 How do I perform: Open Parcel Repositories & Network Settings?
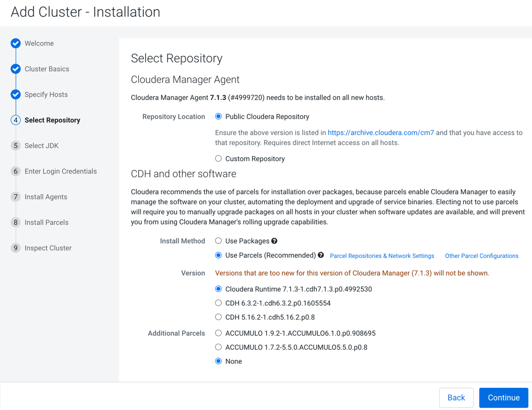point(382,256)
